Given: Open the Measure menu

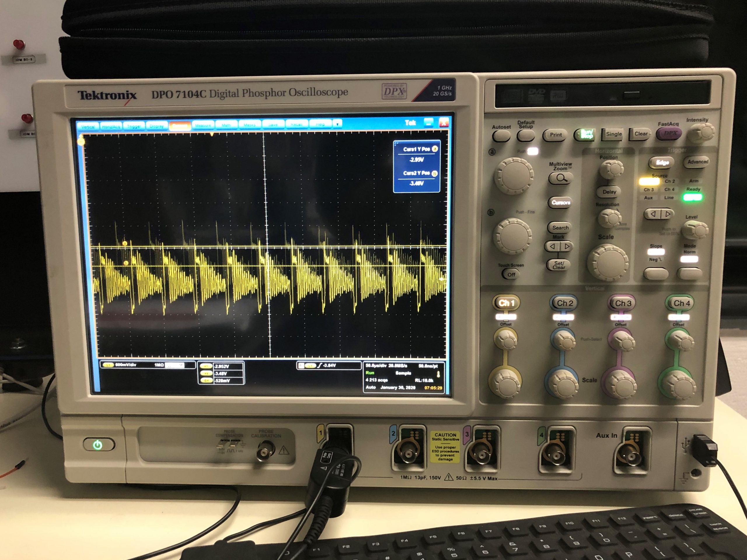Looking at the screenshot, I should click(x=204, y=125).
